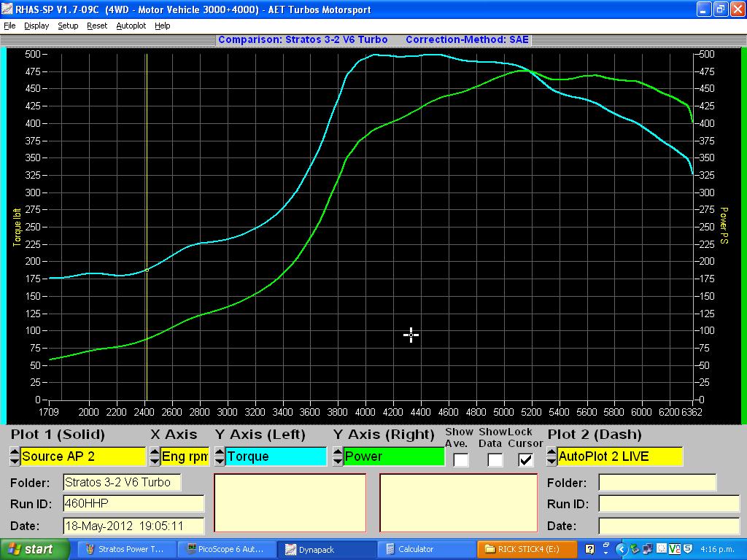Change X Axis Eng rpm spinner
The height and width of the screenshot is (560, 747).
click(155, 456)
